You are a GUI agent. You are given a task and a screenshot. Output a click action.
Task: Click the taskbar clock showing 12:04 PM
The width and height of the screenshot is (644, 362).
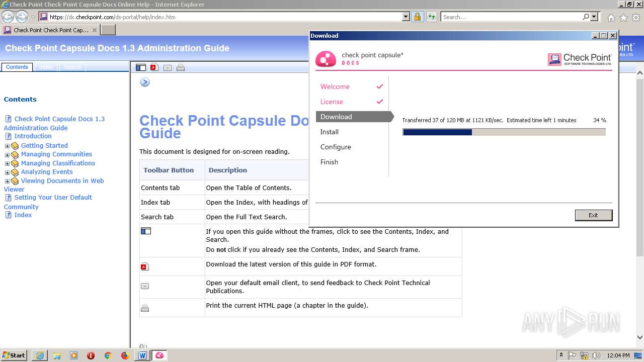pyautogui.click(x=618, y=355)
